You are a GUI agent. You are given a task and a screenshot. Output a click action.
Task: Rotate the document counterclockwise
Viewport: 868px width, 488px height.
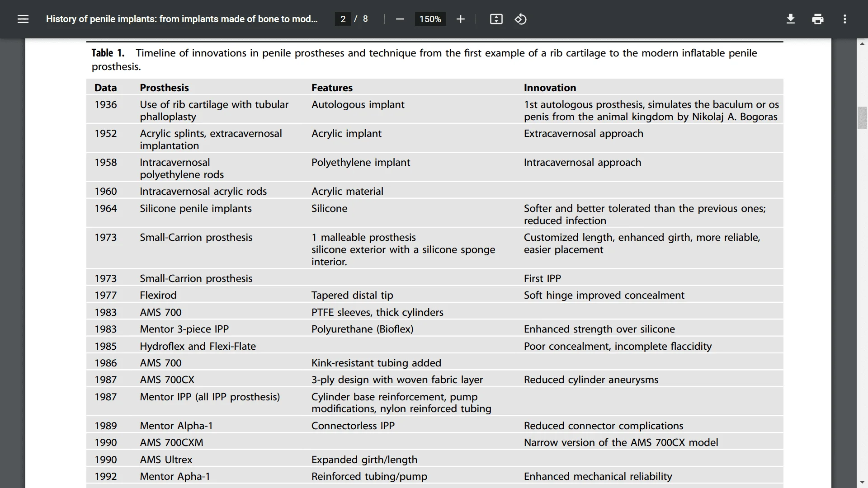tap(520, 19)
